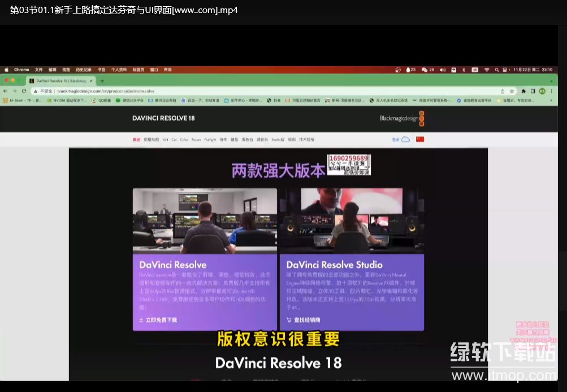Open the 窗口 menu
This screenshot has width=567, height=392.
pos(154,69)
